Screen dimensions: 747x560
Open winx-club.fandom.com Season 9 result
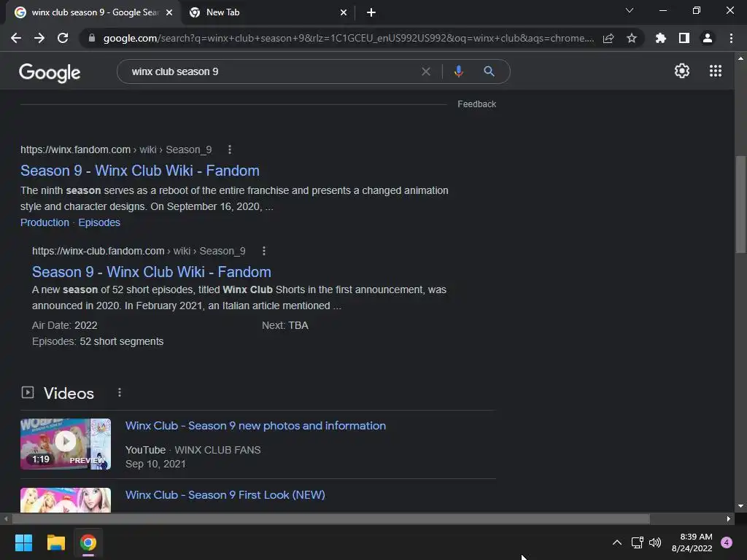coord(152,272)
